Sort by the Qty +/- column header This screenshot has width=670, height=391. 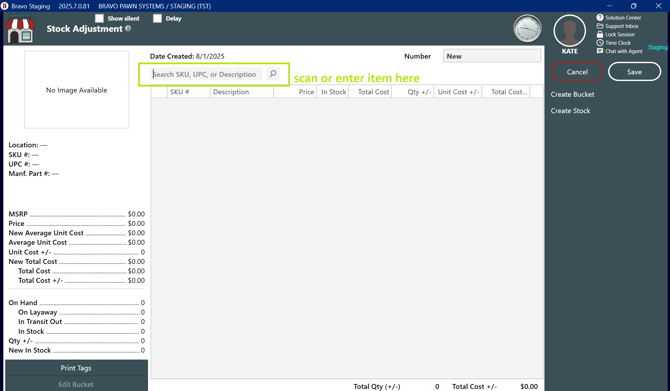pyautogui.click(x=413, y=92)
